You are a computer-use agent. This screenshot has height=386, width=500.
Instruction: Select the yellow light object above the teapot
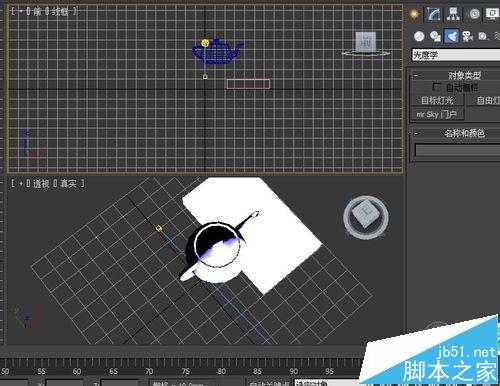(x=205, y=43)
